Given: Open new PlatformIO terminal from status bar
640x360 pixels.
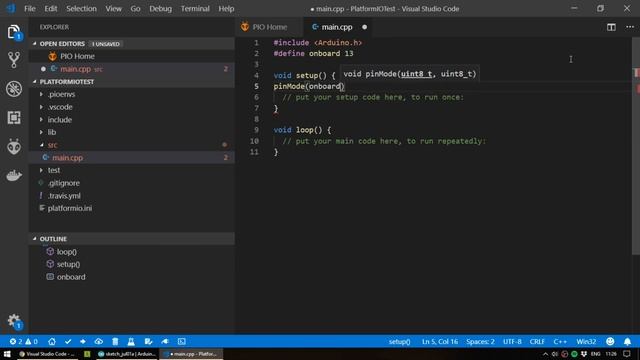Looking at the screenshot, I should 182,341.
